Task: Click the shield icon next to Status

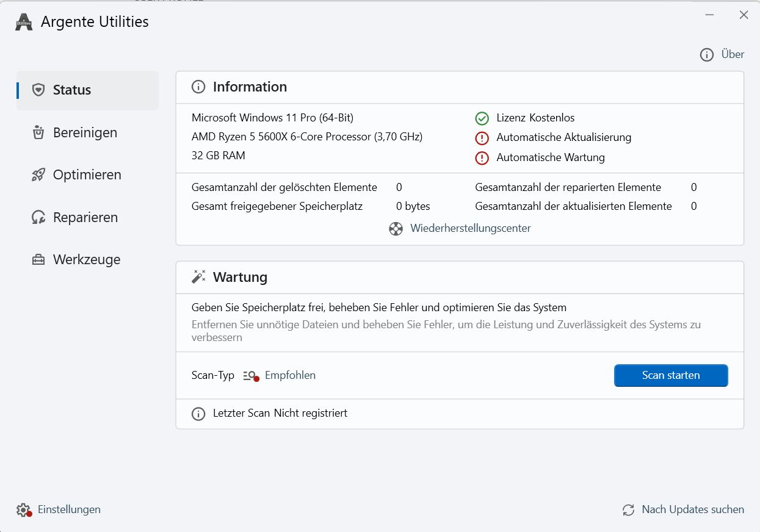Action: (x=38, y=90)
